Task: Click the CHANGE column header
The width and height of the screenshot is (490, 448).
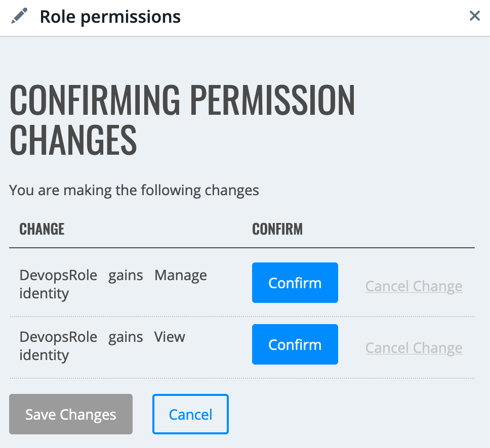Action: point(42,229)
